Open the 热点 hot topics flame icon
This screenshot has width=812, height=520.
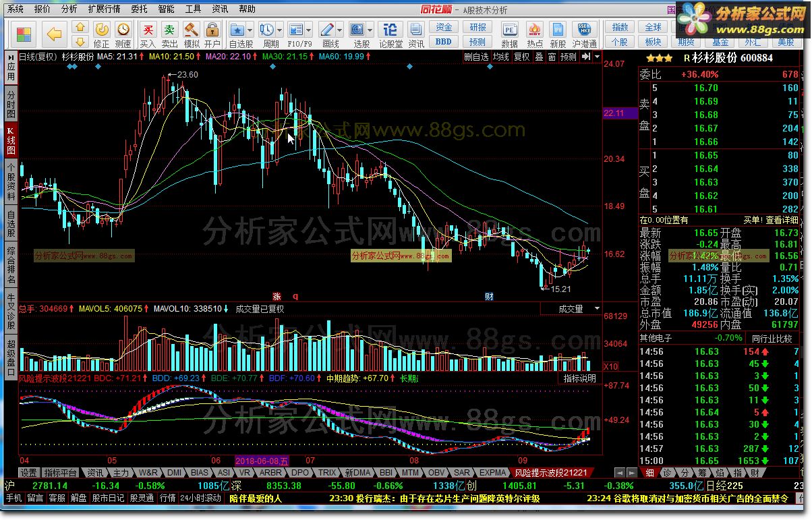(x=535, y=34)
